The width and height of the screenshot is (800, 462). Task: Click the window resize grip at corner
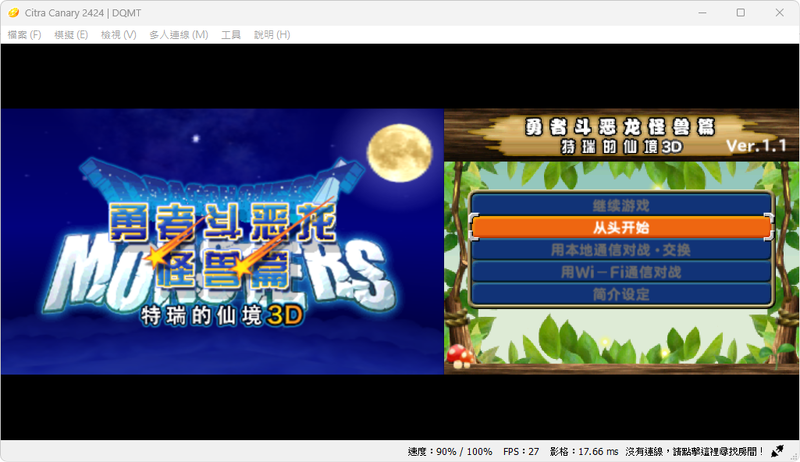click(794, 456)
